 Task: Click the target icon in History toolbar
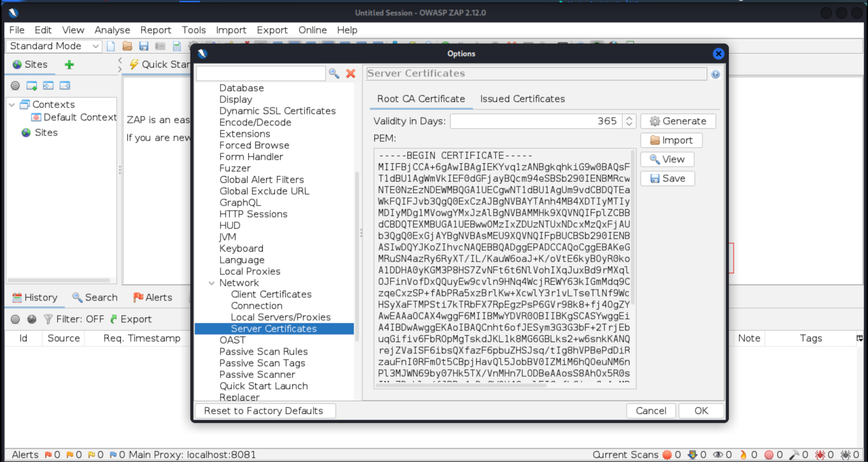pos(16,319)
